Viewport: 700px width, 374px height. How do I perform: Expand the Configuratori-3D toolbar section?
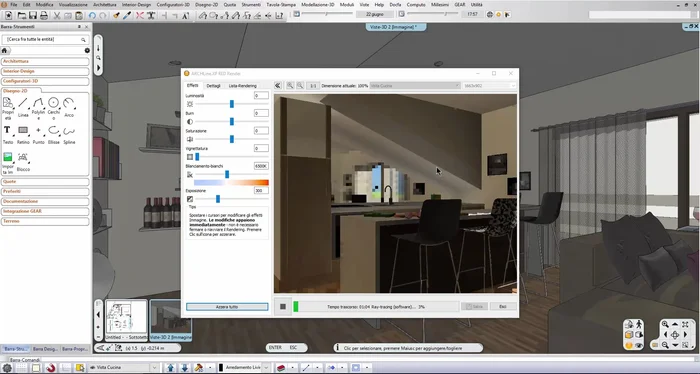tap(45, 81)
